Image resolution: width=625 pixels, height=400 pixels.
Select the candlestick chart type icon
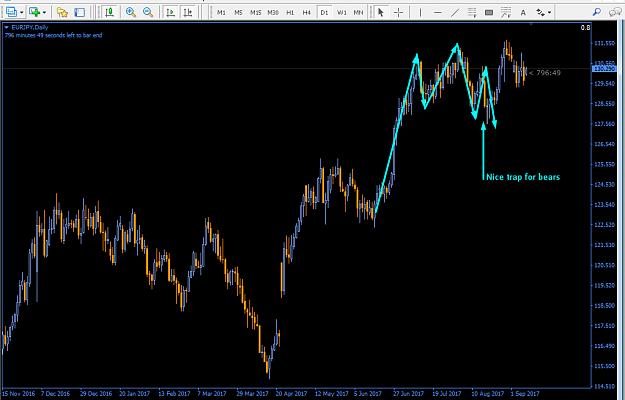pyautogui.click(x=109, y=12)
